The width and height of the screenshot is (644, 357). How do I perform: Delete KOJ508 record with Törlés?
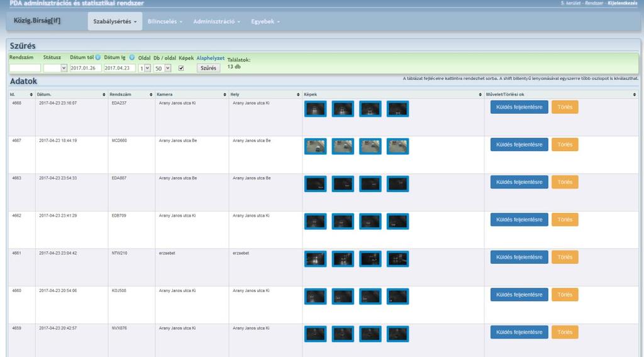click(x=565, y=295)
